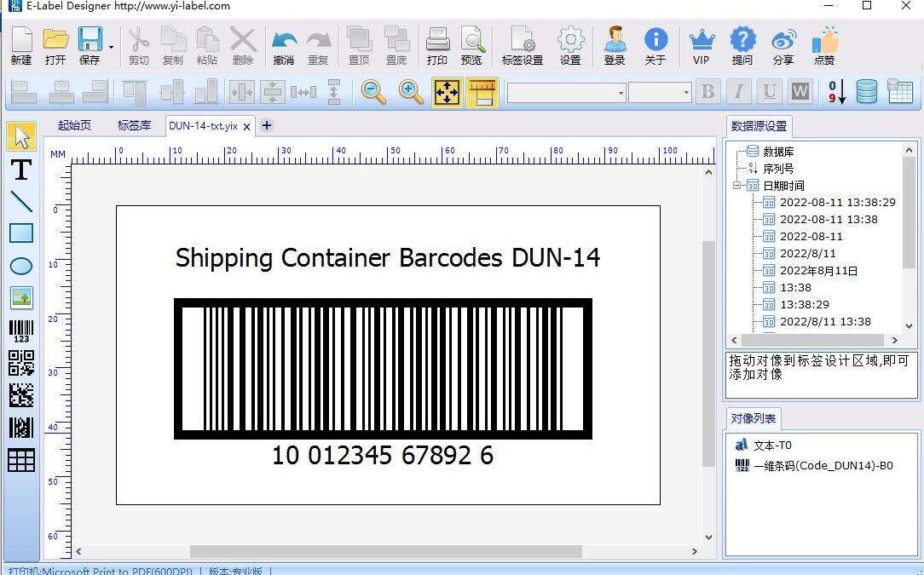
Task: Click the 点赞 thumbs-up icon
Action: pyautogui.click(x=824, y=45)
